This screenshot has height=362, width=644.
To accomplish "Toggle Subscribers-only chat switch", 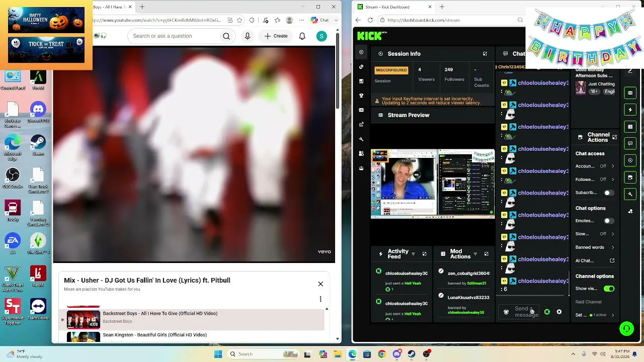I will coord(609,193).
